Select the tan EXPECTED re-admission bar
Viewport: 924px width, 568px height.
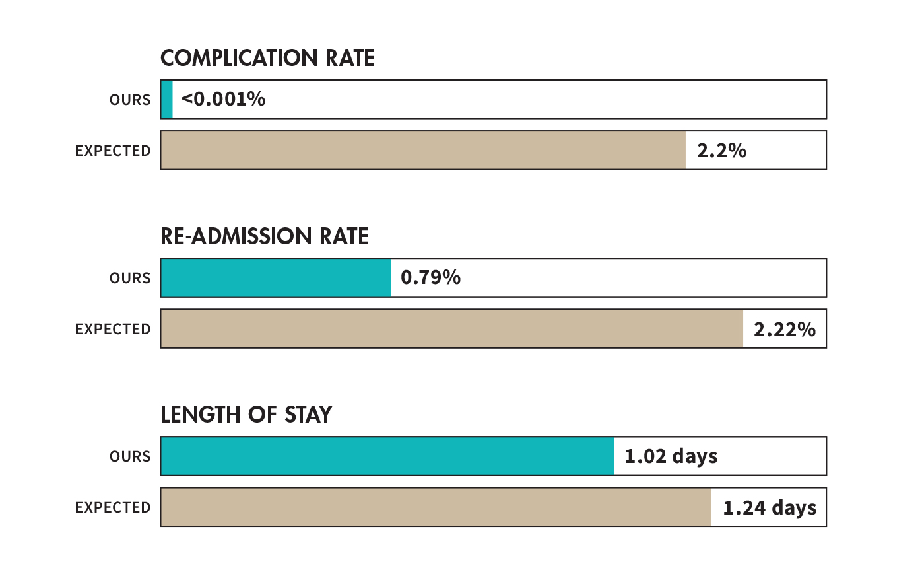[452, 329]
